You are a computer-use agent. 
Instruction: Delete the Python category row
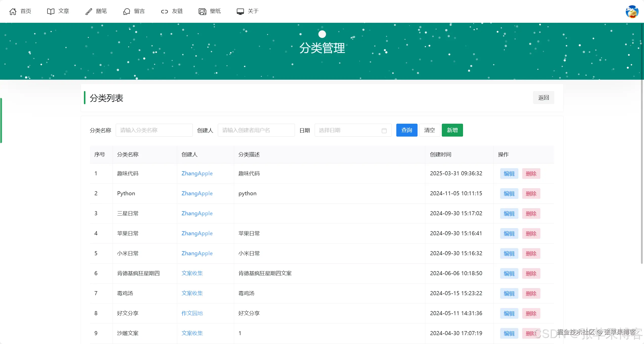531,194
